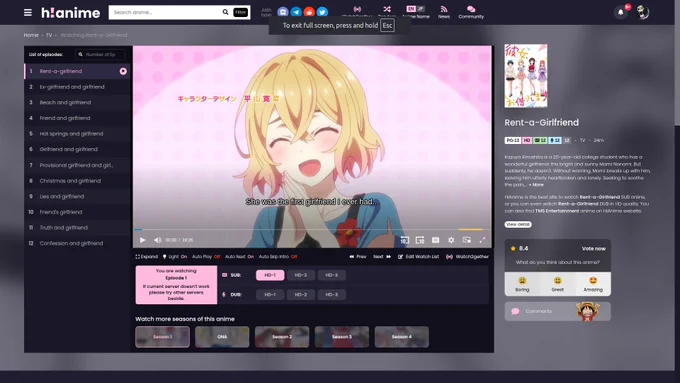Enable picture-in-picture mode
The image size is (680, 383).
467,240
